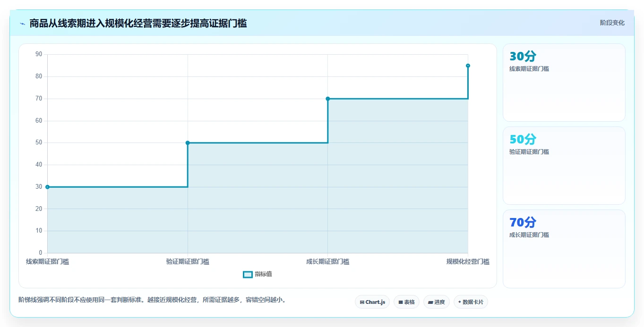
Task: Click the 30分 value text
Action: (x=523, y=56)
